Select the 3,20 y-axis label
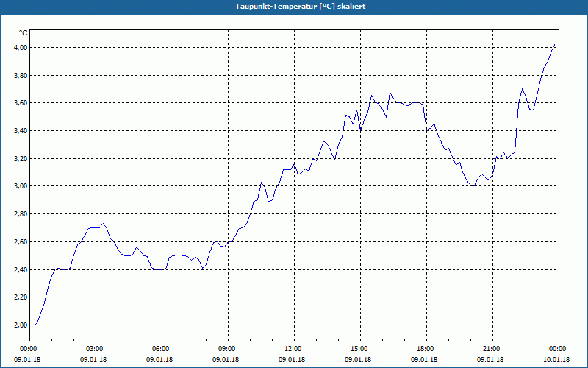This screenshot has height=368, width=588. 21,158
